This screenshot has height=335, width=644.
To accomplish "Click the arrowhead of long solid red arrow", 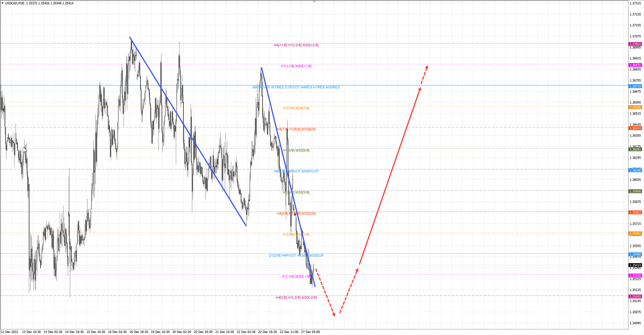I will click(x=420, y=88).
